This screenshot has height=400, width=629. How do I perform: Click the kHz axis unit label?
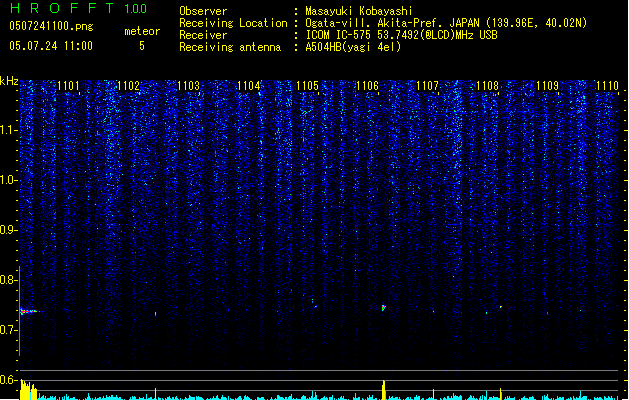click(x=9, y=81)
